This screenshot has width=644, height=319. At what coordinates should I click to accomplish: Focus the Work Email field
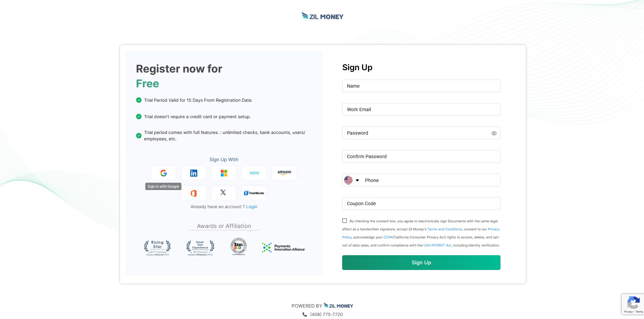click(421, 109)
